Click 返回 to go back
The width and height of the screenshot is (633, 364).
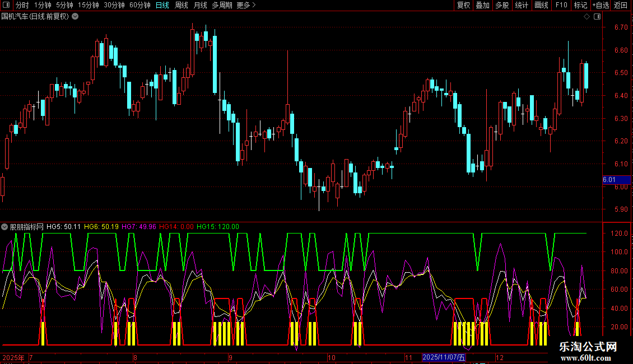pyautogui.click(x=621, y=5)
